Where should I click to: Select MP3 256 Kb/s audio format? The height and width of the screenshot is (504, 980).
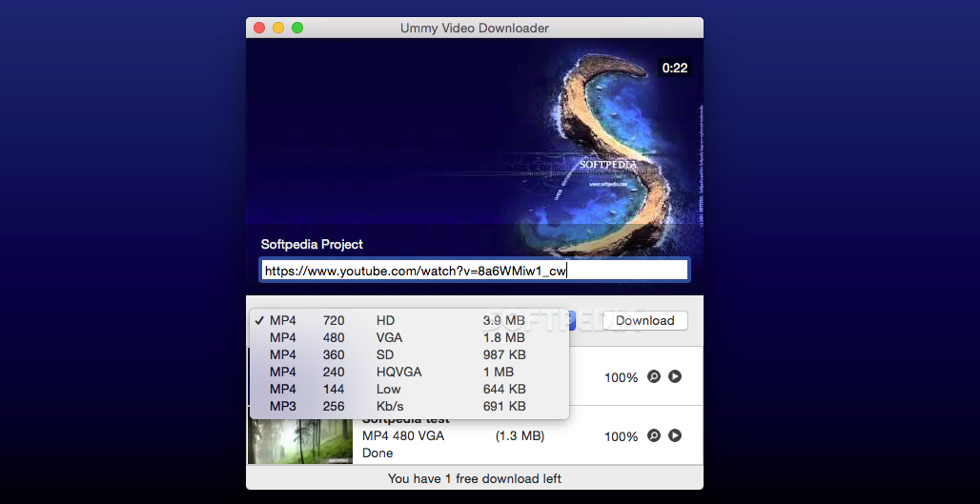[x=409, y=407]
